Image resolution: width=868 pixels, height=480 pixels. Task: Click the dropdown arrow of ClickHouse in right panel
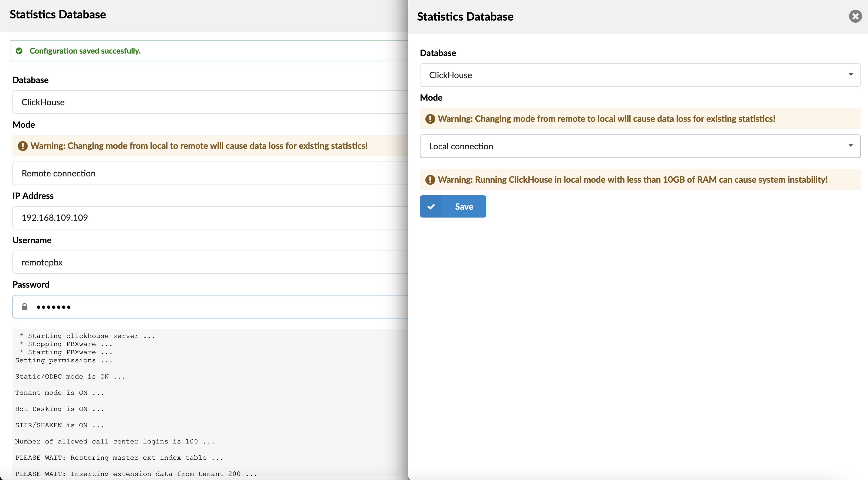850,74
